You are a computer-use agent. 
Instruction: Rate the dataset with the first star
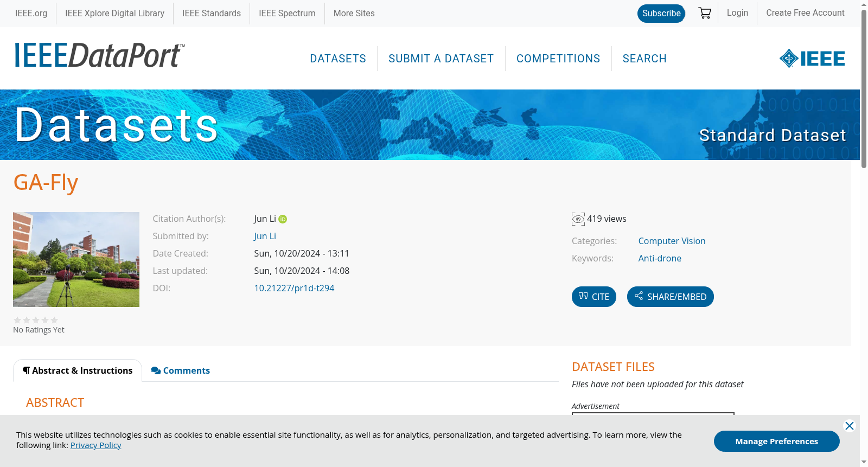click(17, 320)
